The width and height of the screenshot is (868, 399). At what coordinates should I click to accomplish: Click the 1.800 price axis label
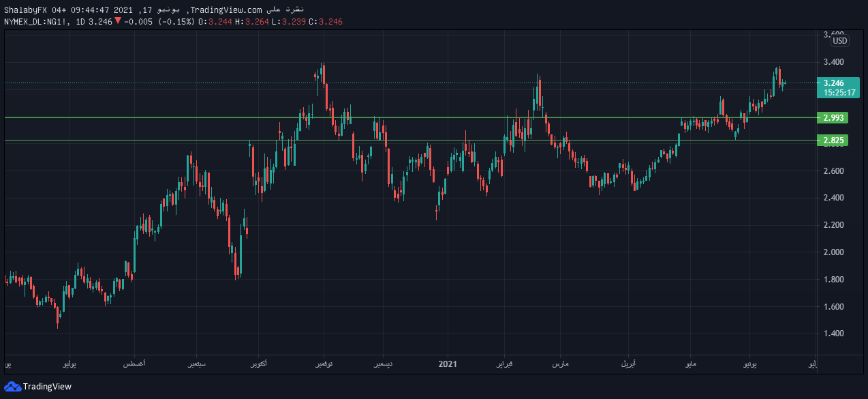(834, 280)
